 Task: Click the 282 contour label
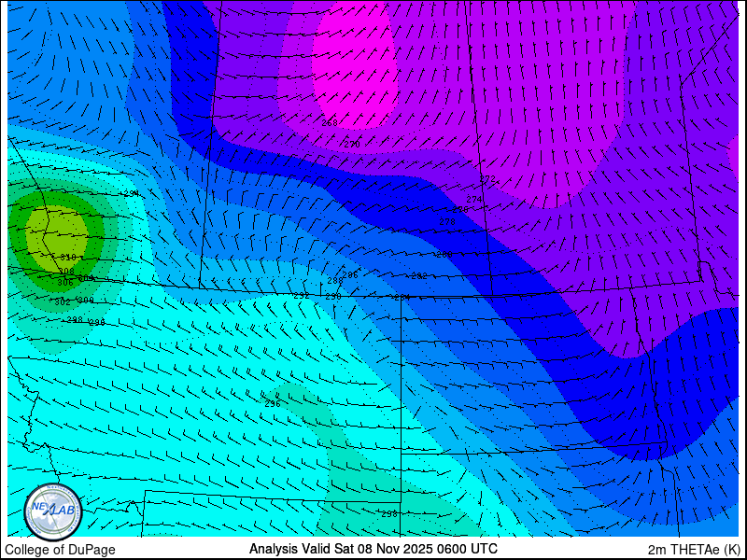pos(419,275)
